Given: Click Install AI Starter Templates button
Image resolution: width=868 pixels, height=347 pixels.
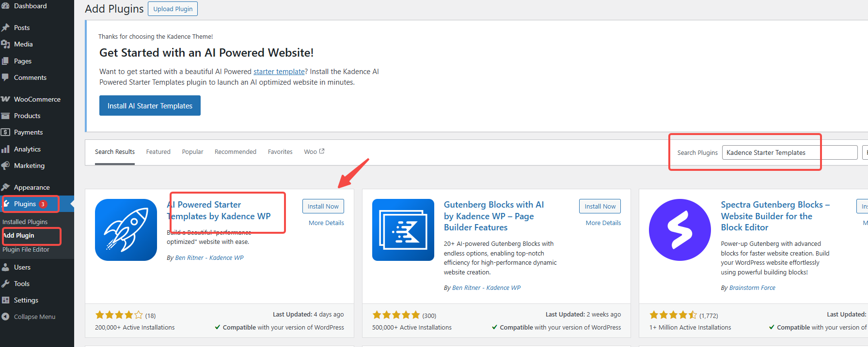Looking at the screenshot, I should pos(150,106).
